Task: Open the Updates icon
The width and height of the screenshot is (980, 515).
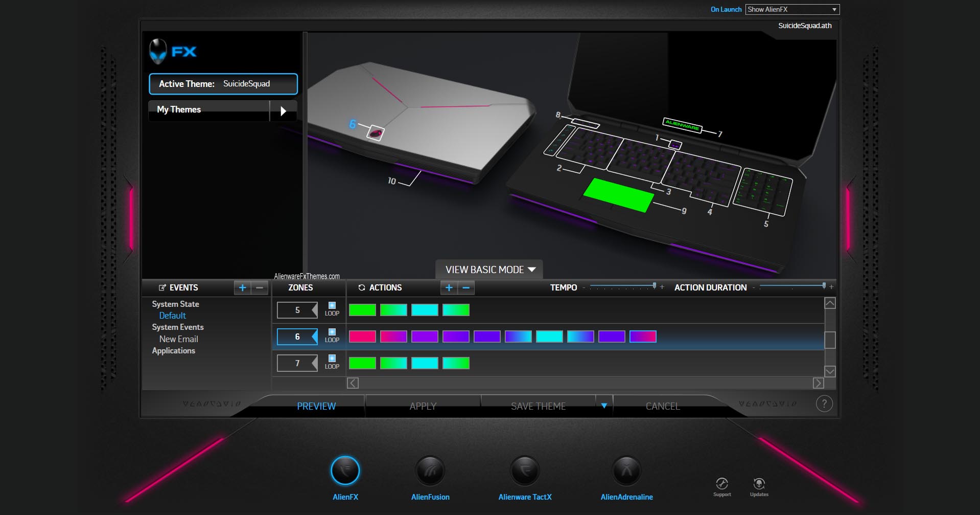Action: click(x=759, y=484)
